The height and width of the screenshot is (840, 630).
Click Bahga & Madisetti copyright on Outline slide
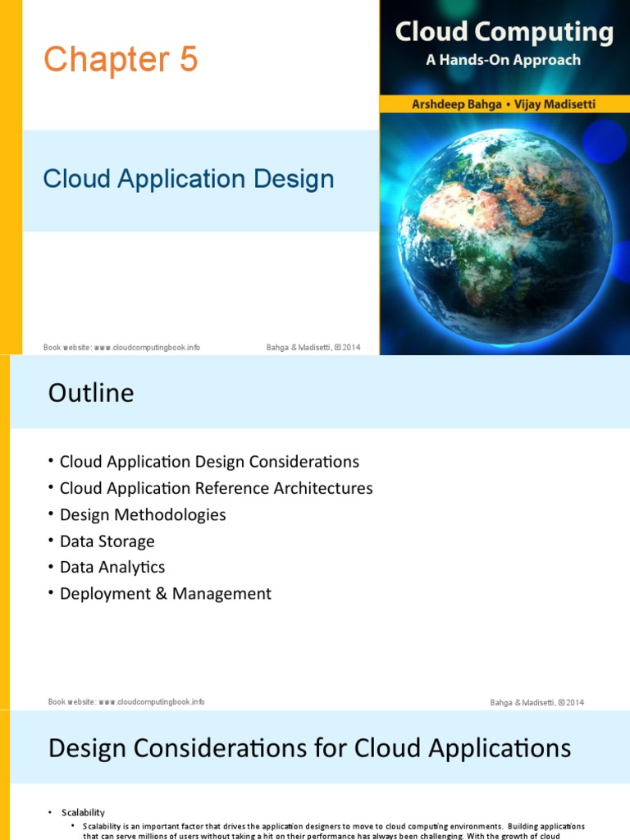pos(537,702)
